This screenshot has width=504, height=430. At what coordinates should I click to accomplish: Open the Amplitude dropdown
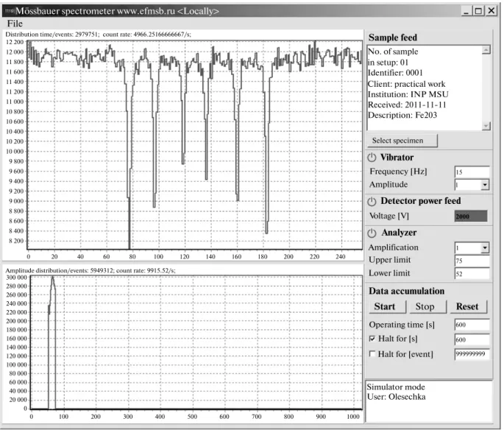[485, 185]
